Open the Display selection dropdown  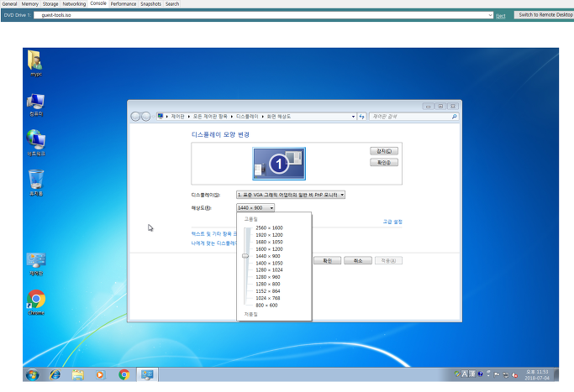(x=291, y=195)
